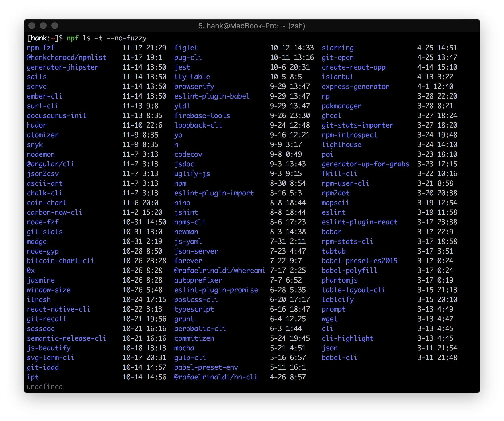This screenshot has height=421, width=504.
Task: Click the 'babel-preset-env' package
Action: [x=206, y=367]
